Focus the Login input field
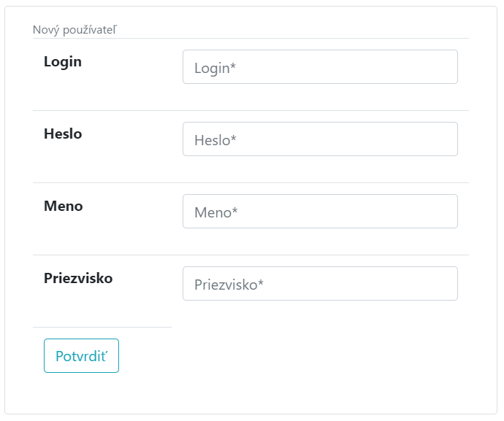 tap(320, 67)
